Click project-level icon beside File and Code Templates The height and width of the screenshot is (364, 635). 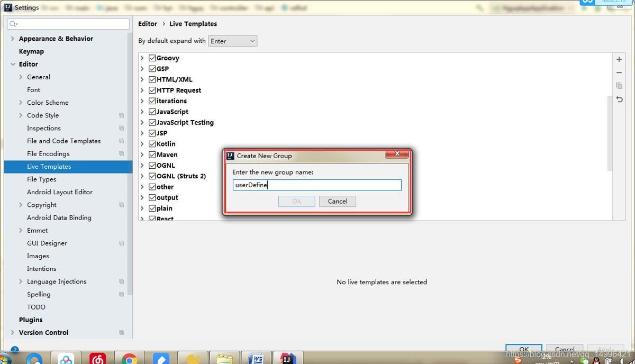point(121,141)
